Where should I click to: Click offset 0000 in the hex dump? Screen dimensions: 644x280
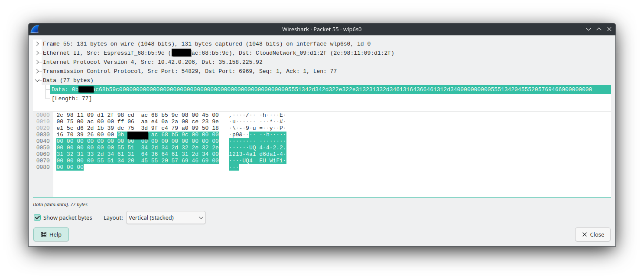pos(43,115)
